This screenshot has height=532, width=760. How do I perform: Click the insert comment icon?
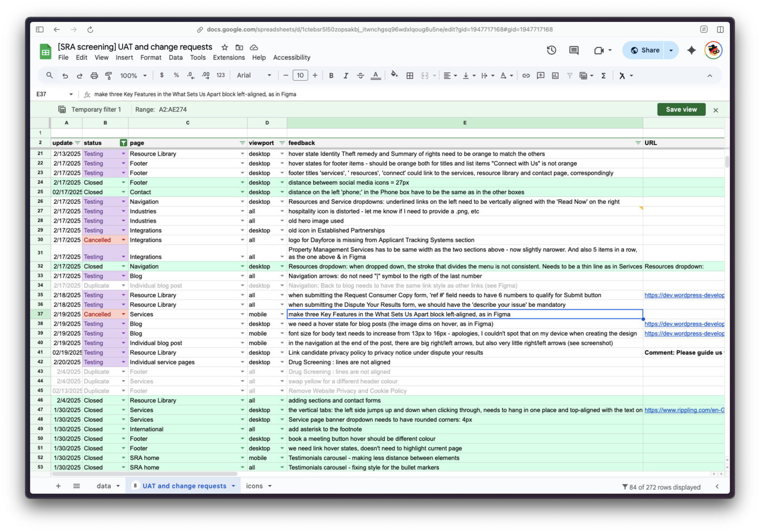541,76
